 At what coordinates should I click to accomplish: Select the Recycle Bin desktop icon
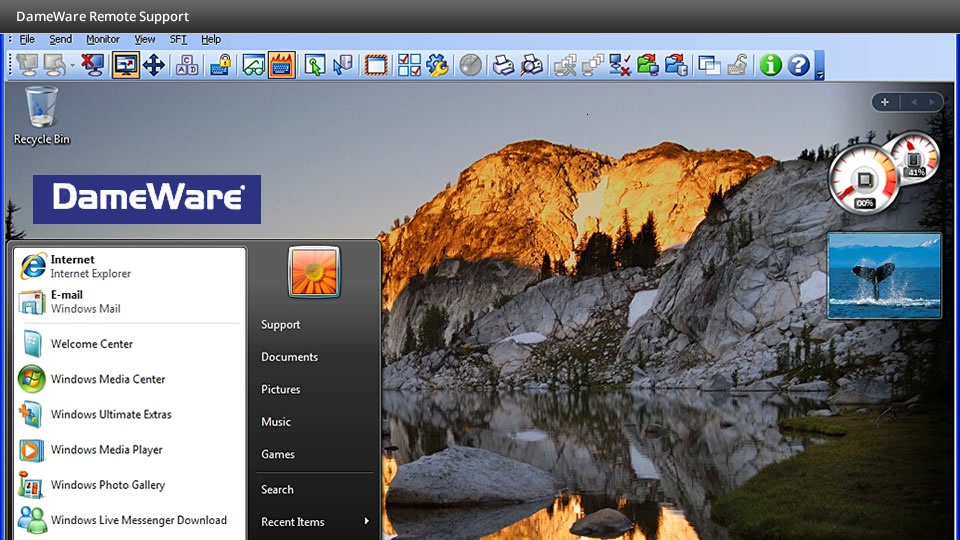click(42, 116)
